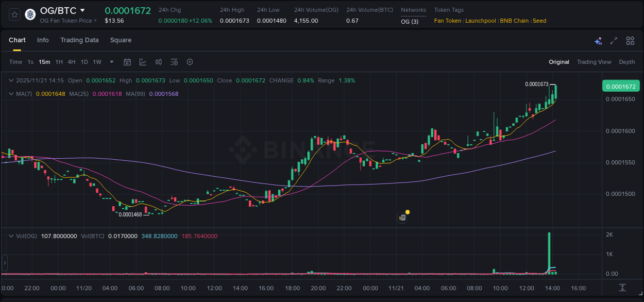
Task: Open the candlestick style settings icon
Action: 158,62
